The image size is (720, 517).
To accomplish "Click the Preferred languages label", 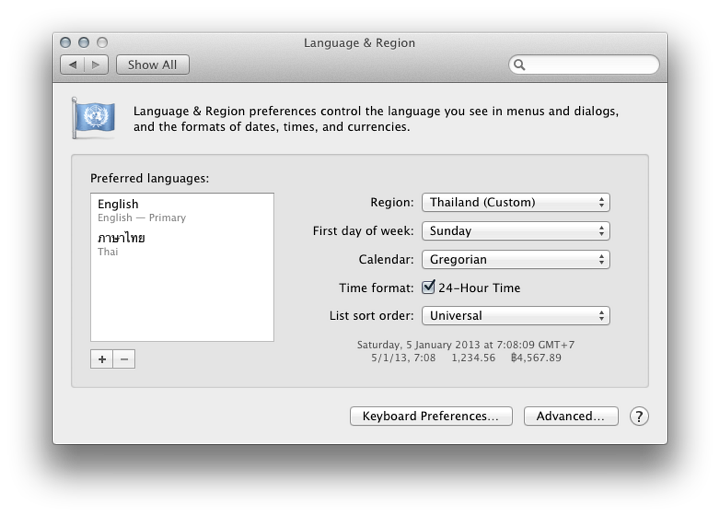I will click(150, 178).
